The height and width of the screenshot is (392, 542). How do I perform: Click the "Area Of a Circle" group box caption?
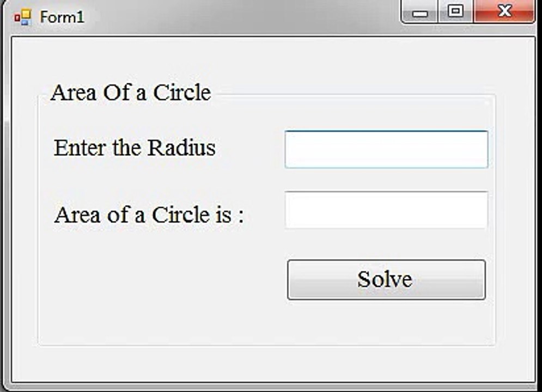[x=131, y=93]
